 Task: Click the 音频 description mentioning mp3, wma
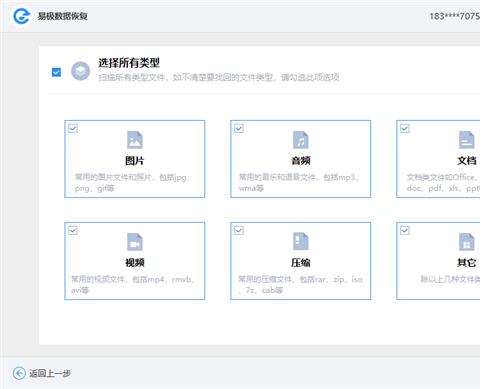[x=298, y=183]
